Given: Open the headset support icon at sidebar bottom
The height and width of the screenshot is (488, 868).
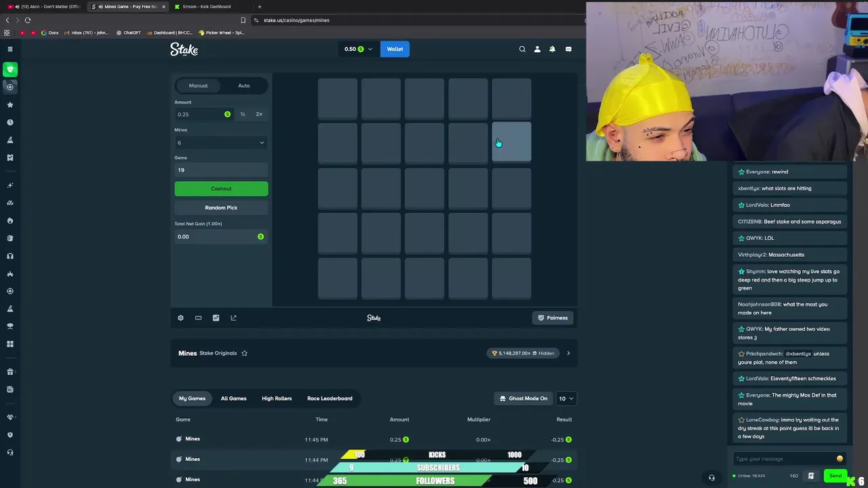Looking at the screenshot, I should (x=10, y=453).
